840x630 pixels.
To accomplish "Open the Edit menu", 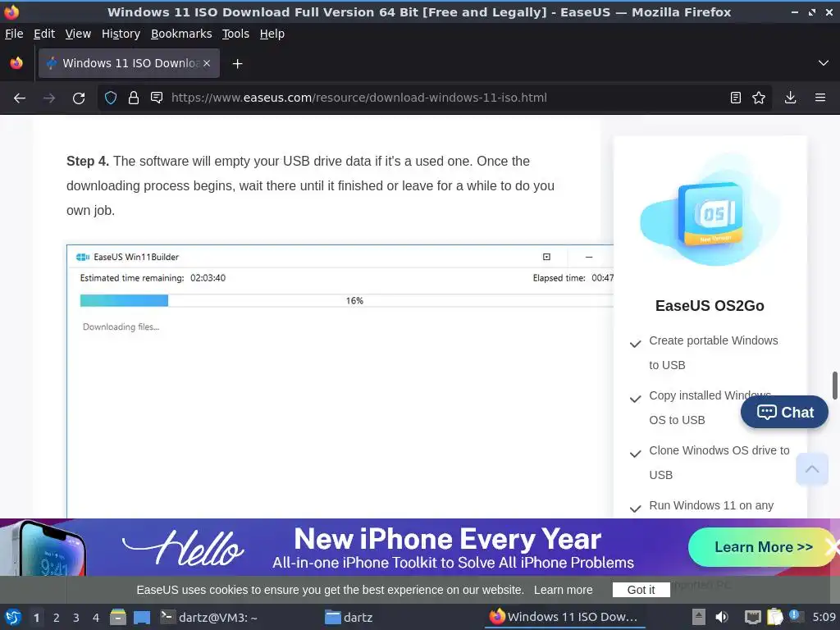I will click(44, 34).
